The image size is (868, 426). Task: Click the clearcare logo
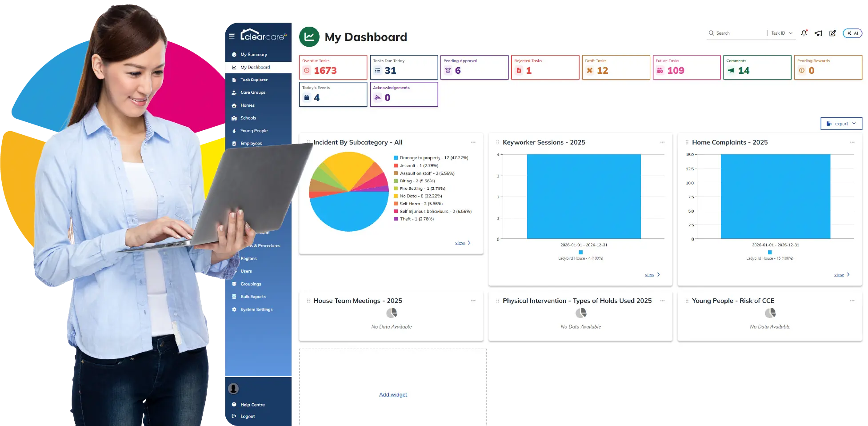click(264, 35)
